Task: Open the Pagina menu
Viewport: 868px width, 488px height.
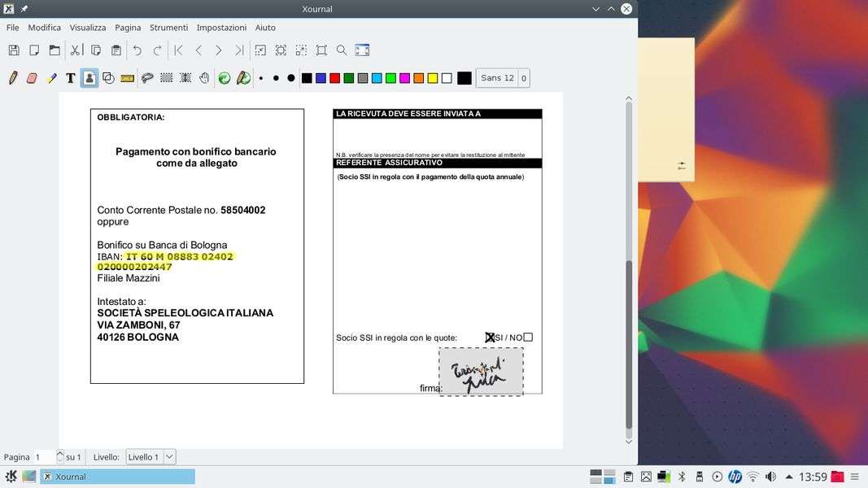Action: pos(128,28)
